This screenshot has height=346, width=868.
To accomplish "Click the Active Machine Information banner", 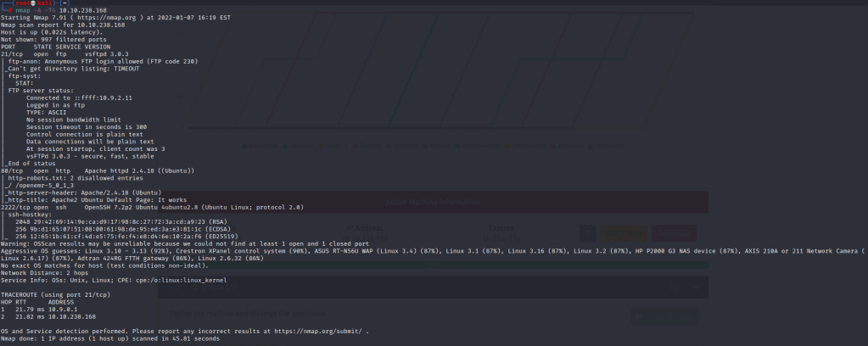I will coord(434,201).
